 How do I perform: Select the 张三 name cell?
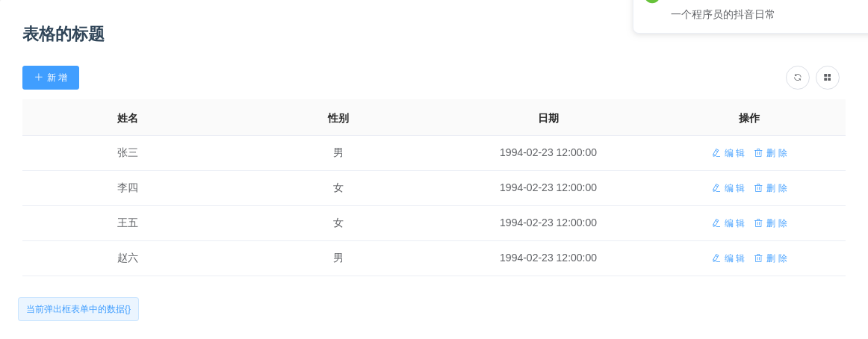(x=128, y=153)
